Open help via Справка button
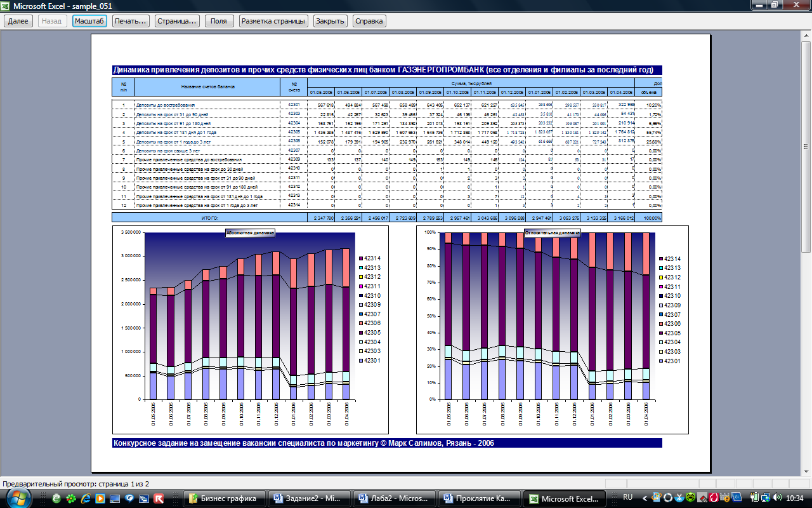Viewport: 812px width, 508px height. [x=369, y=21]
